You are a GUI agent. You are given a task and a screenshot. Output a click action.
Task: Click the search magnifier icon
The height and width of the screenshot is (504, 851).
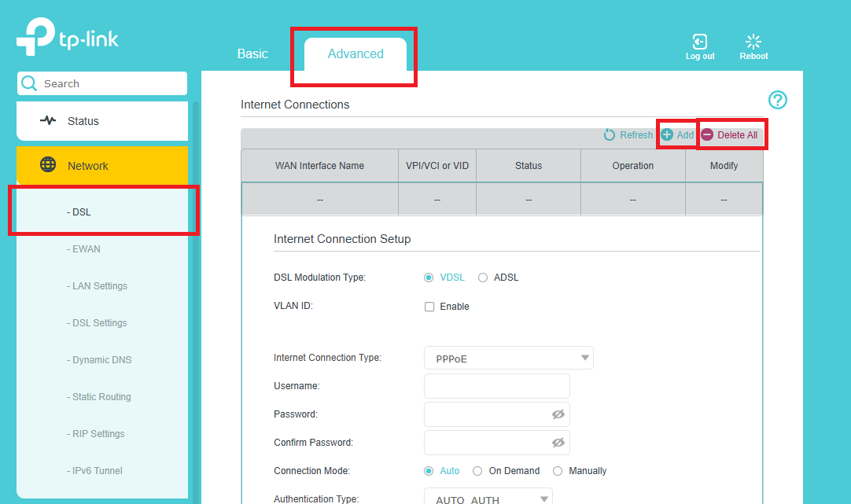click(28, 83)
